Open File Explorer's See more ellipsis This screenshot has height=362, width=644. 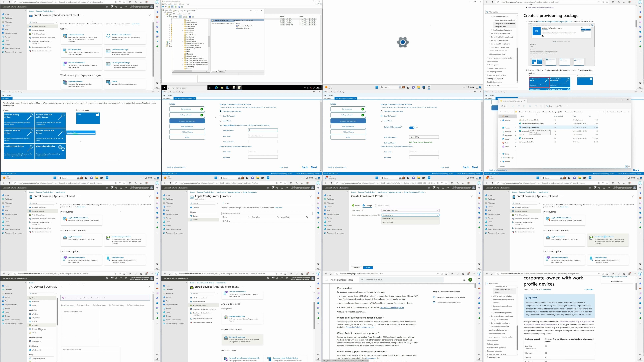click(x=569, y=106)
